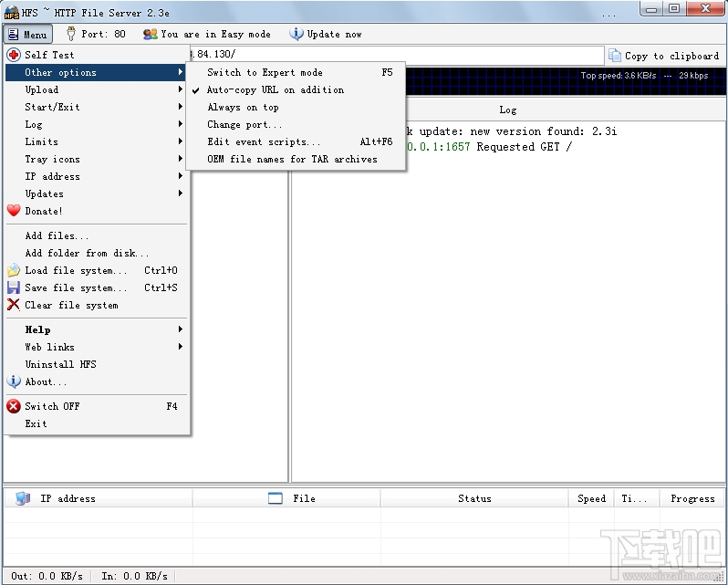
Task: Click the Progress column header
Action: (x=692, y=498)
